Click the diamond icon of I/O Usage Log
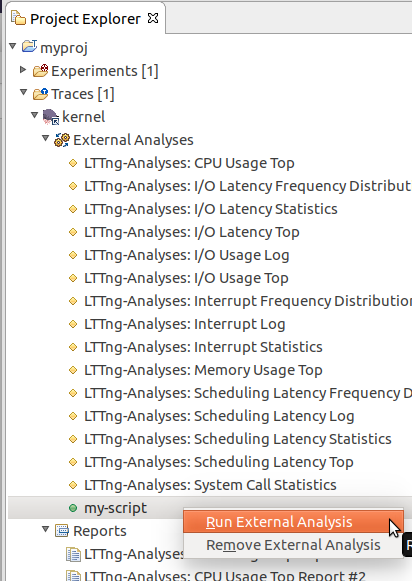 tap(73, 255)
